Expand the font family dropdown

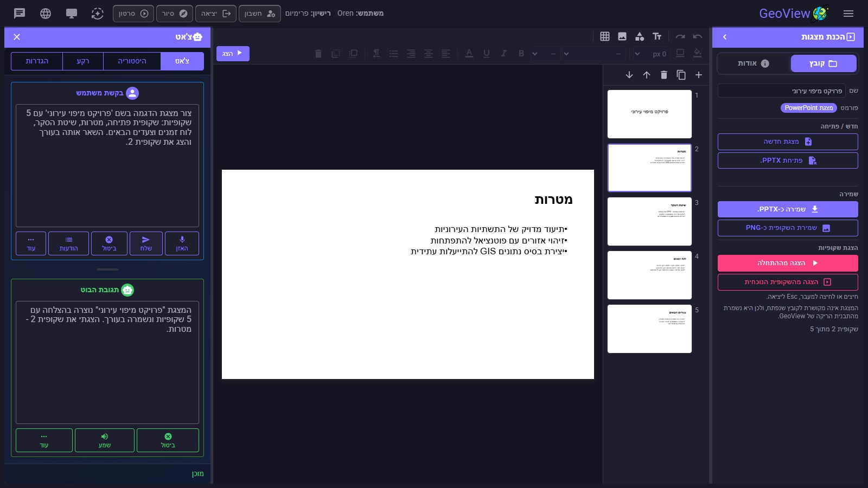coord(595,54)
